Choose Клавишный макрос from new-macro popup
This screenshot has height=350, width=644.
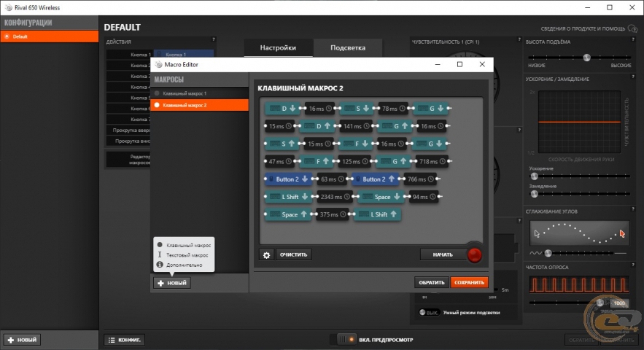(x=184, y=245)
